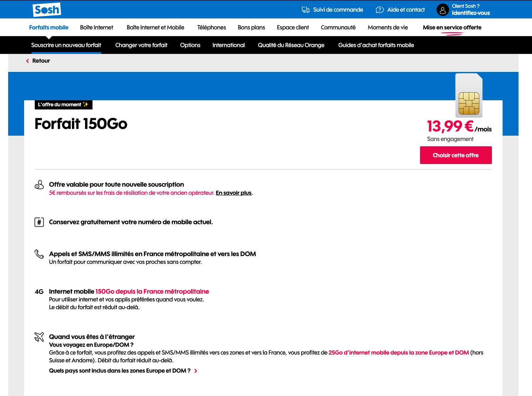The image size is (532, 396).
Task: Click L'offre du moment badge
Action: click(x=63, y=104)
